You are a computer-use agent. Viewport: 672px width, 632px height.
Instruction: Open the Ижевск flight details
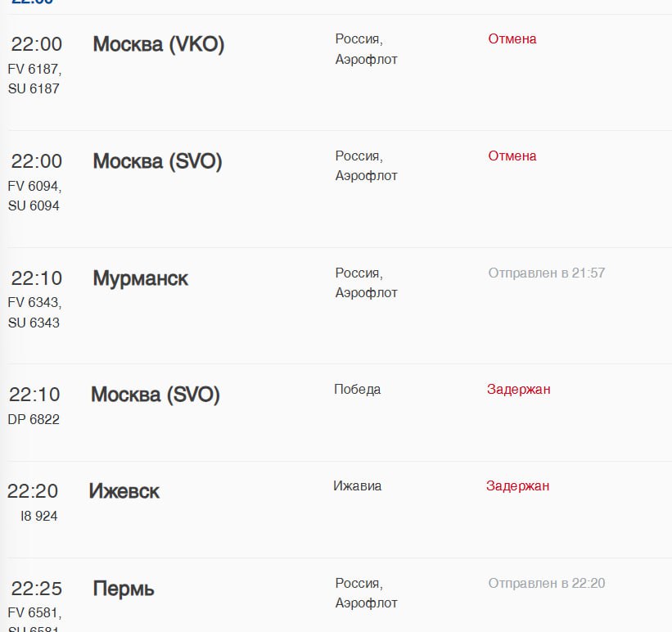point(124,491)
